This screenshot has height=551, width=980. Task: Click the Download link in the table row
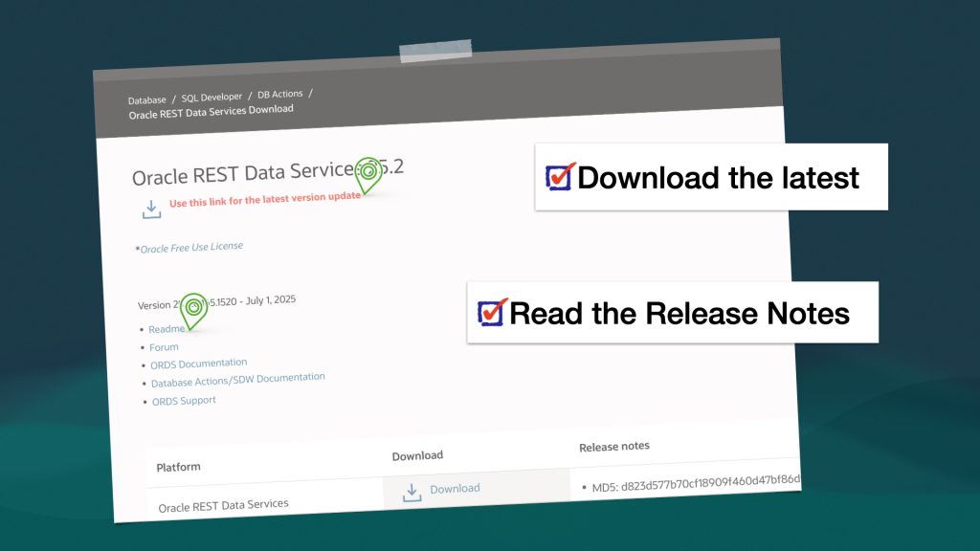click(x=455, y=489)
